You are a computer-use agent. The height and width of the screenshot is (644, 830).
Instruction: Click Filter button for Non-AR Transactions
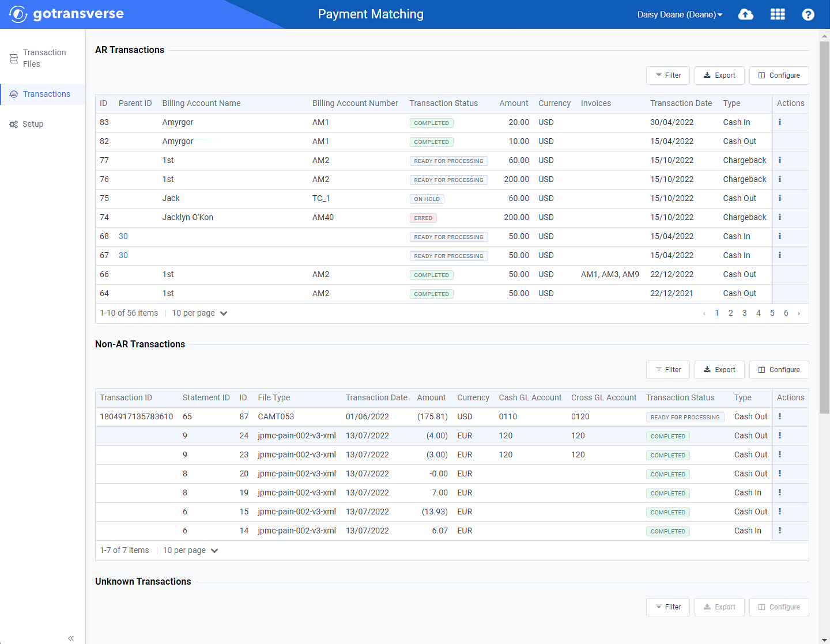click(x=668, y=370)
